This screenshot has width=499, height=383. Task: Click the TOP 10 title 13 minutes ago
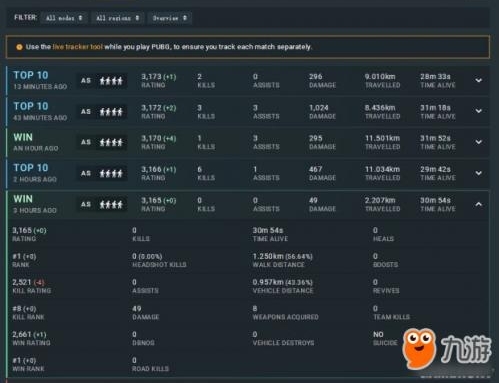click(x=31, y=75)
